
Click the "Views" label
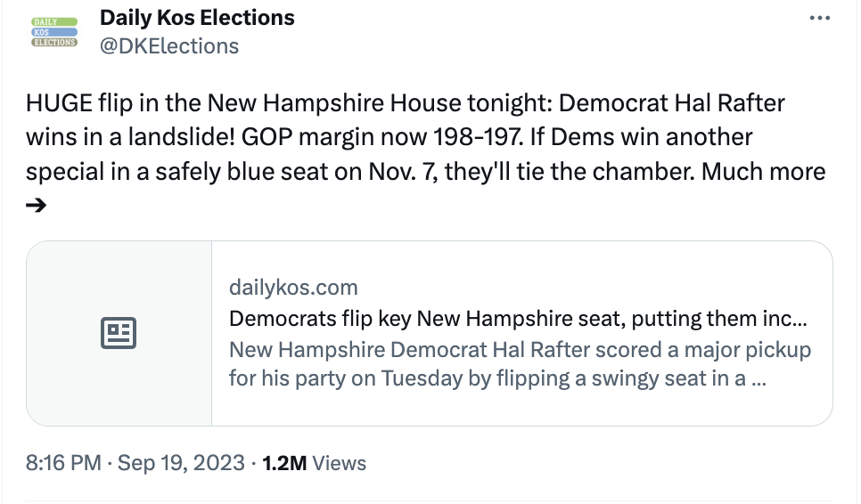340,463
